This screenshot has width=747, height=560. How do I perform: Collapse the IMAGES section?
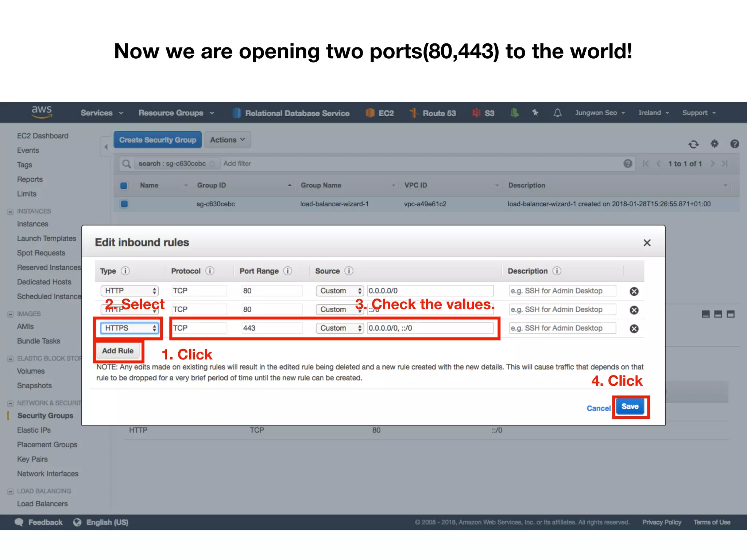tap(10, 314)
